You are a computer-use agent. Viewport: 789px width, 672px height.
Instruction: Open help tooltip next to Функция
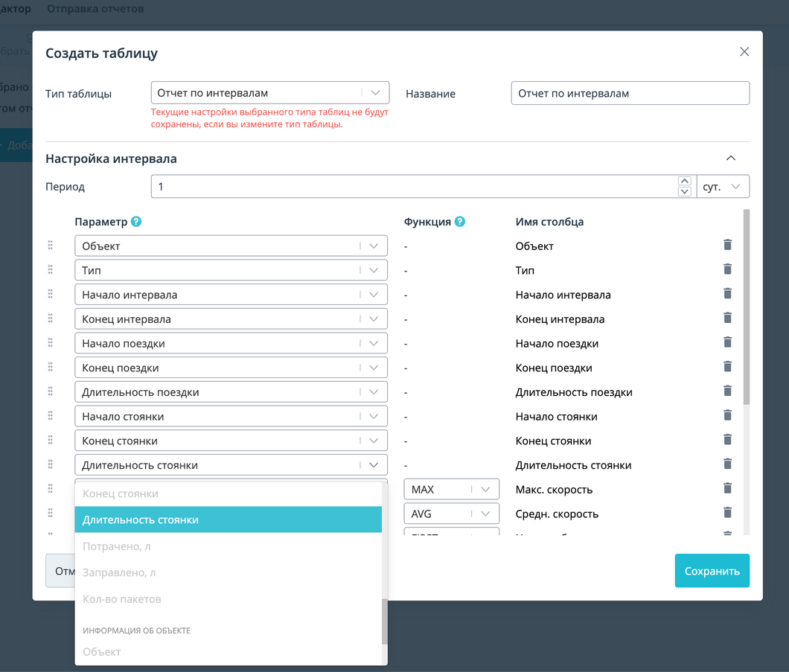point(459,221)
